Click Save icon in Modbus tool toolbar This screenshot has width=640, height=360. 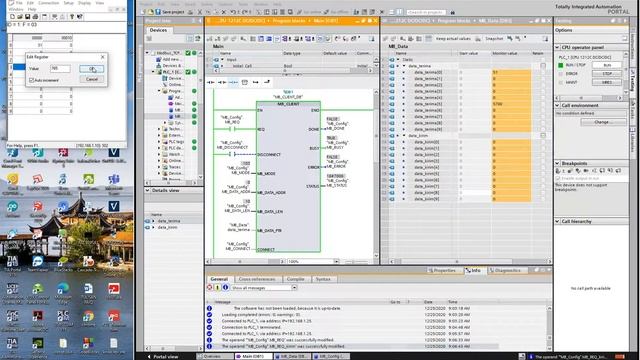[x=27, y=17]
